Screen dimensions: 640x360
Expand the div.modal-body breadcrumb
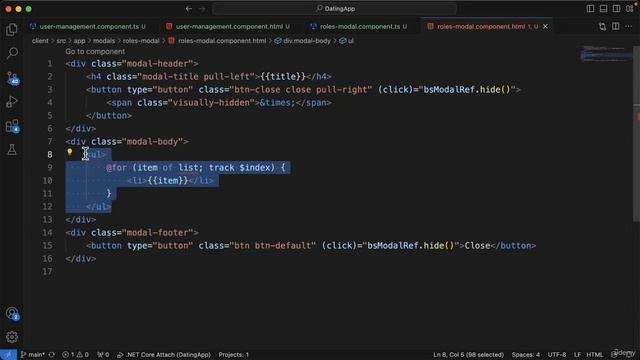tap(307, 41)
